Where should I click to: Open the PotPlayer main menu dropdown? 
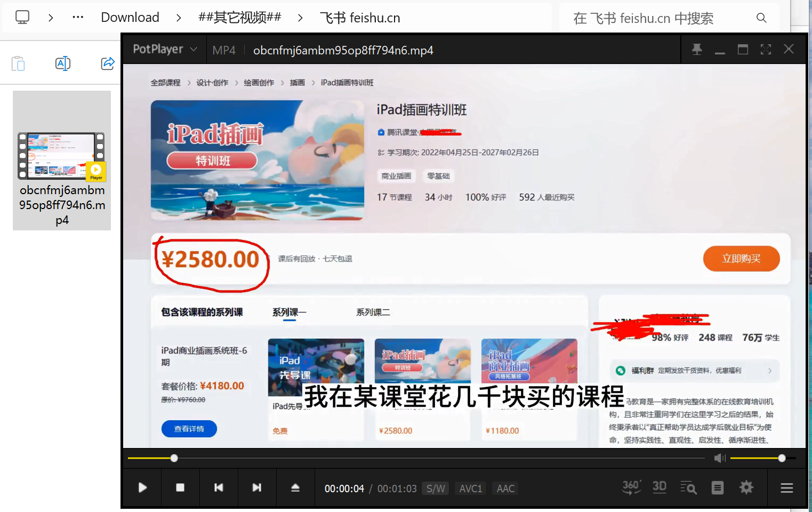click(165, 49)
